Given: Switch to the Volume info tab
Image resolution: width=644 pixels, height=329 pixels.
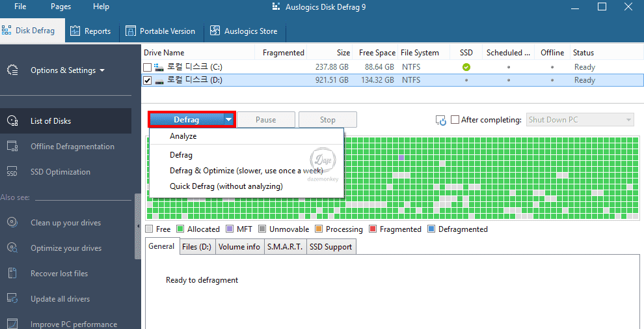Looking at the screenshot, I should pyautogui.click(x=239, y=247).
